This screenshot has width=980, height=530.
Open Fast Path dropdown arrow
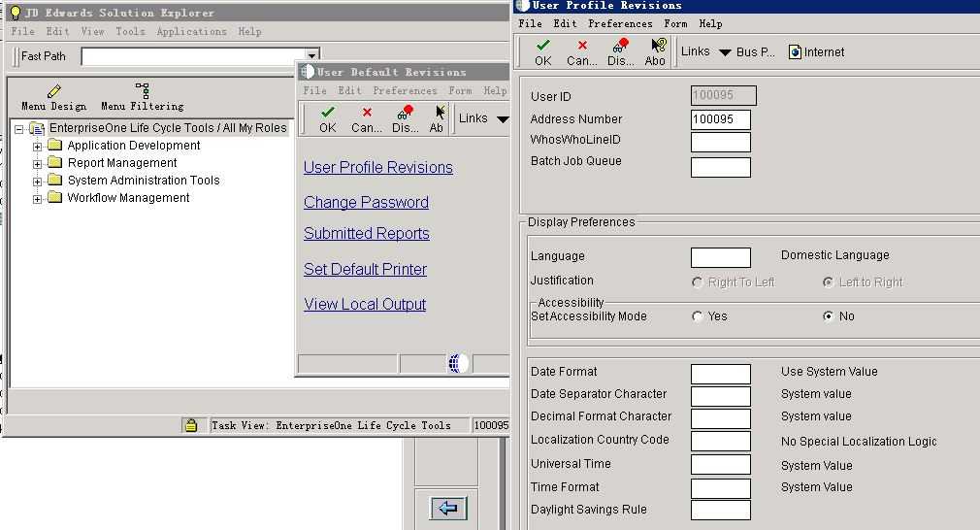(x=311, y=56)
